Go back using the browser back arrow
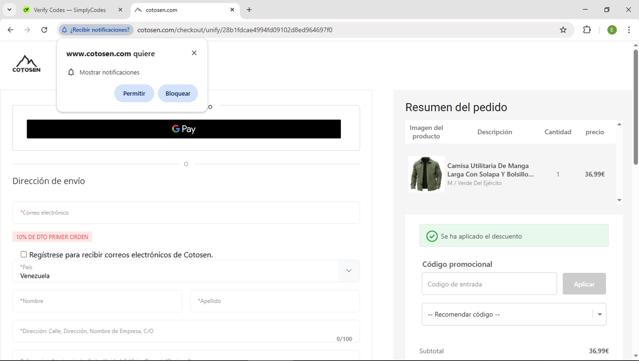 [x=11, y=30]
